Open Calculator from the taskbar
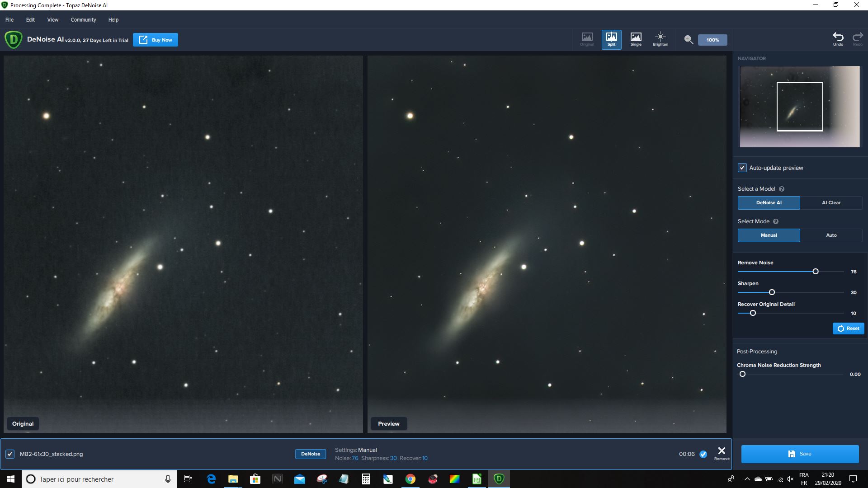The height and width of the screenshot is (488, 868). pyautogui.click(x=366, y=479)
